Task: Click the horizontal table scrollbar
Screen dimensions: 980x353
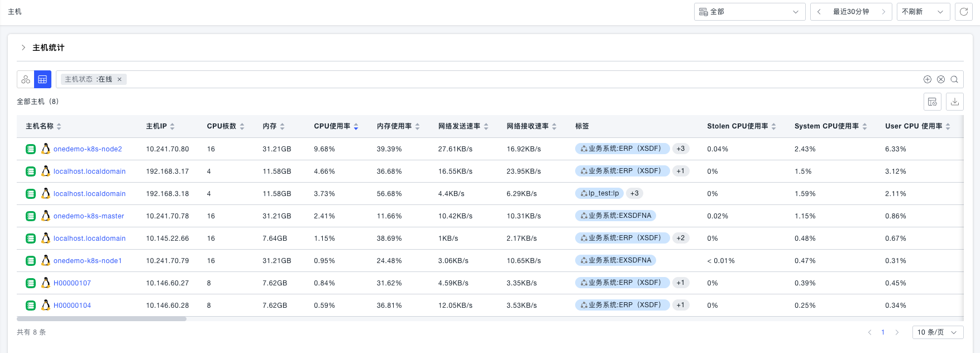Action: coord(102,319)
